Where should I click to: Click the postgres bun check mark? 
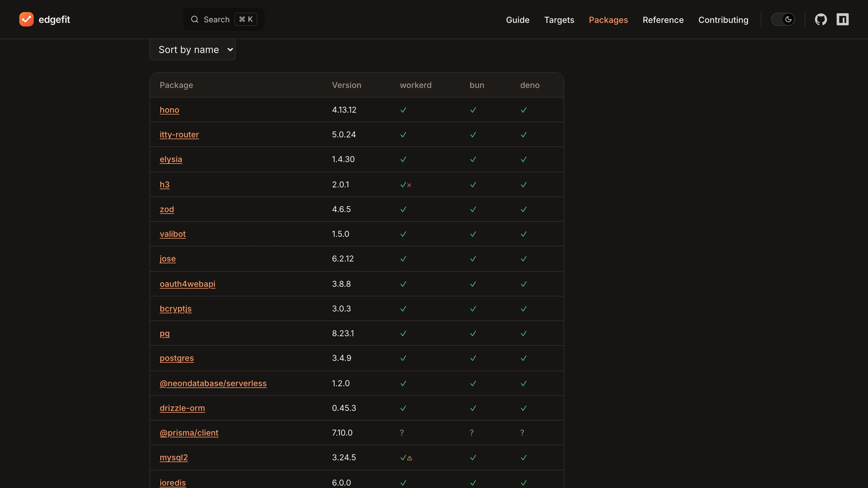click(473, 358)
